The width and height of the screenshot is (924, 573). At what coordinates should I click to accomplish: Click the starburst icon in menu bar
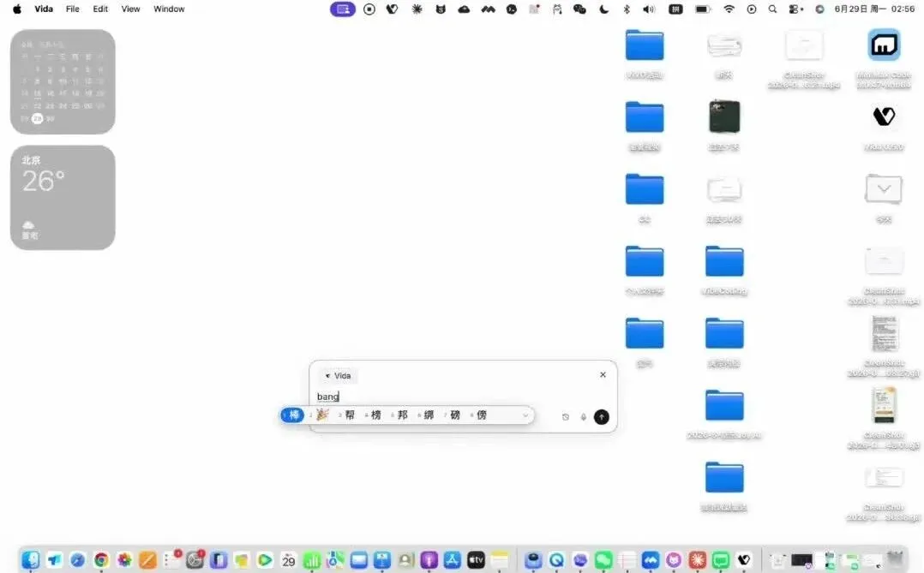coord(417,9)
